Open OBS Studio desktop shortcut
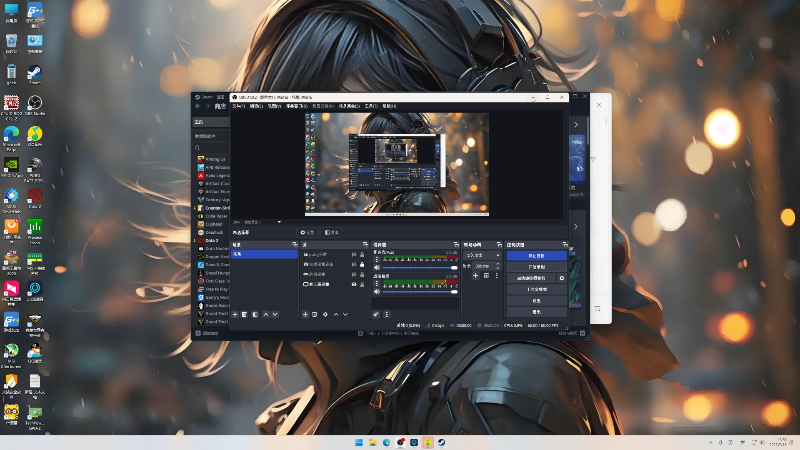800x450 pixels. (35, 106)
